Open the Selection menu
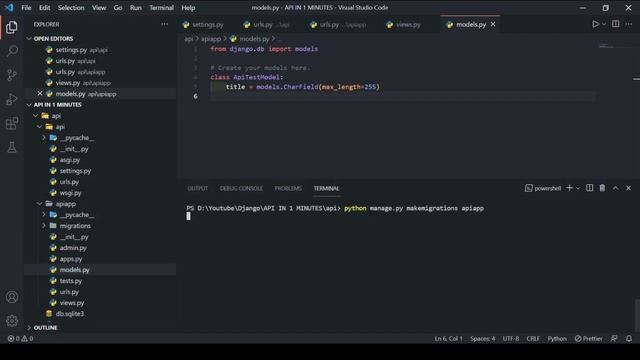The width and height of the screenshot is (640, 360). click(x=71, y=7)
